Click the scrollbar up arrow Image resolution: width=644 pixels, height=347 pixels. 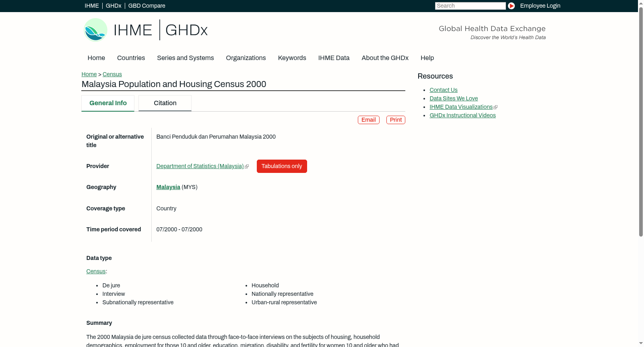(x=641, y=3)
